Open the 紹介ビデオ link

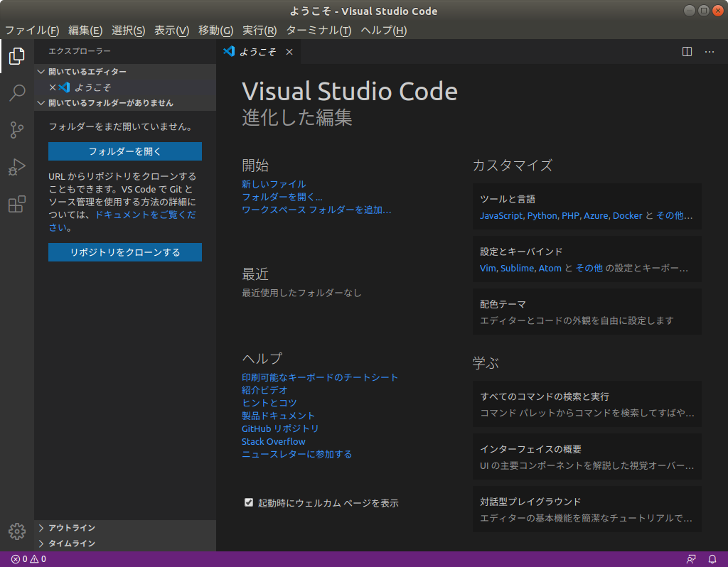point(264,390)
